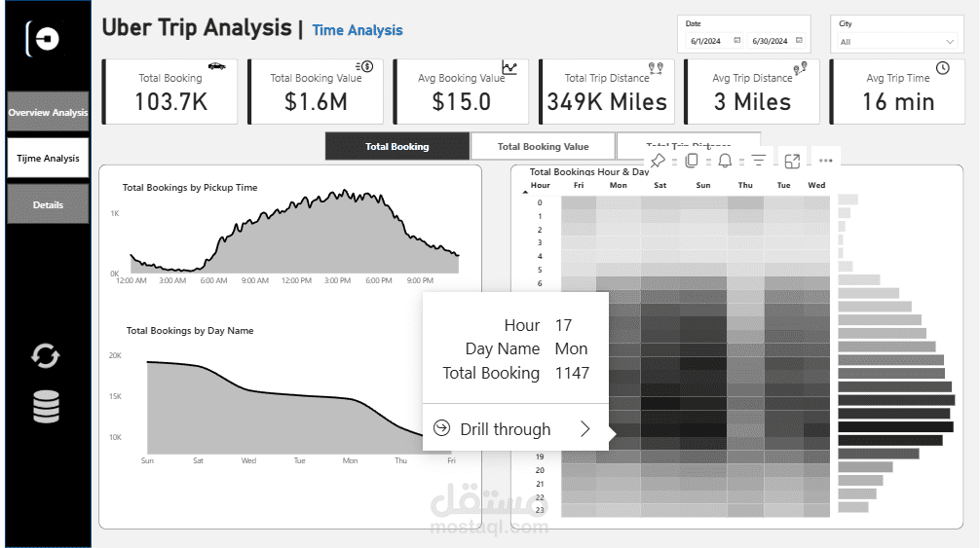
Task: Click the line chart icon on Avg Booking Value card
Action: point(509,67)
